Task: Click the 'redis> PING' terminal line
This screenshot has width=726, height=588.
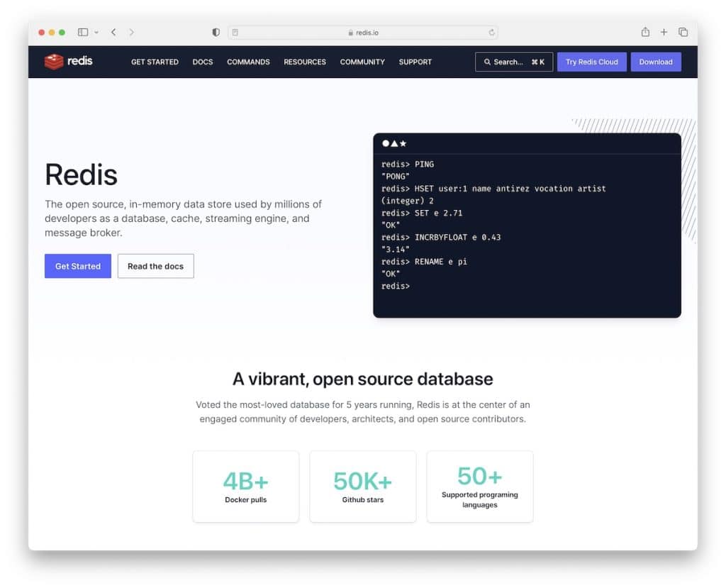Action: point(408,164)
